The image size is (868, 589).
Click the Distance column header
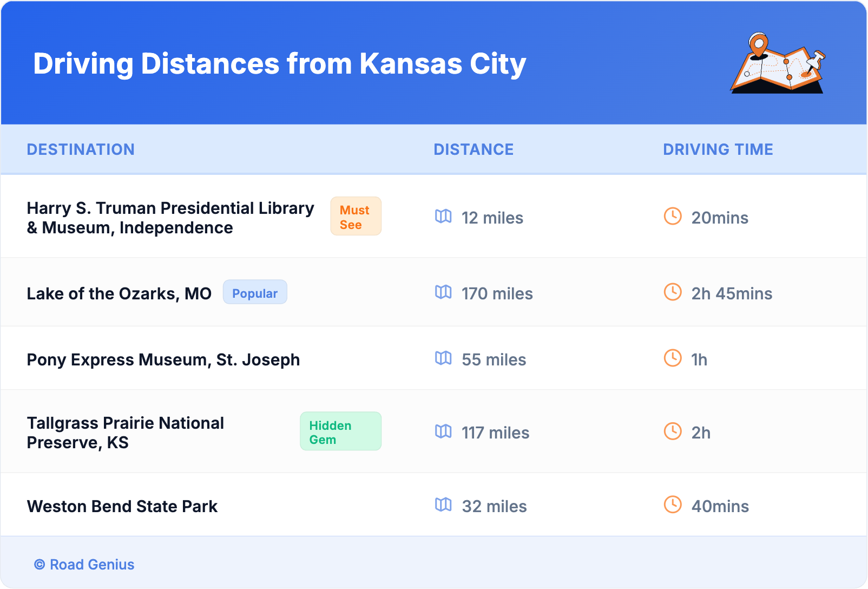click(x=474, y=149)
